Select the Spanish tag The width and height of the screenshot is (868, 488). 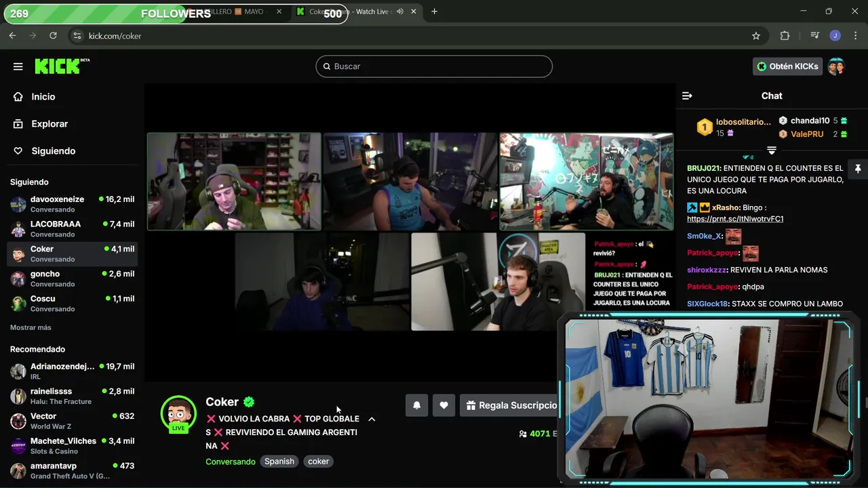click(279, 462)
